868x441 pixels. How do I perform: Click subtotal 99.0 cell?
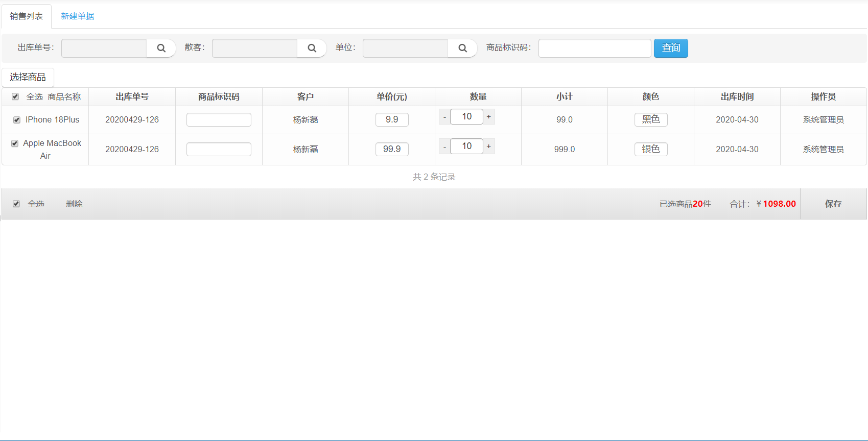[565, 119]
